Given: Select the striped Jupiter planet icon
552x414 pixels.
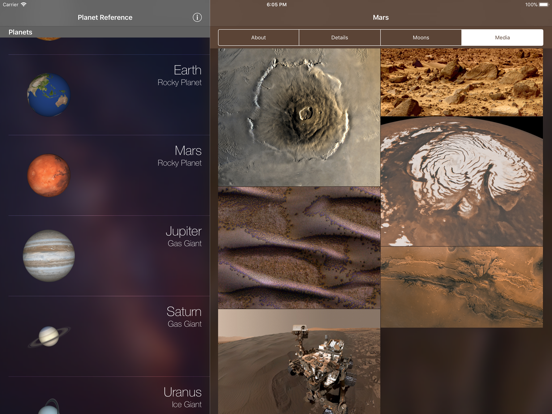Looking at the screenshot, I should pos(49,256).
